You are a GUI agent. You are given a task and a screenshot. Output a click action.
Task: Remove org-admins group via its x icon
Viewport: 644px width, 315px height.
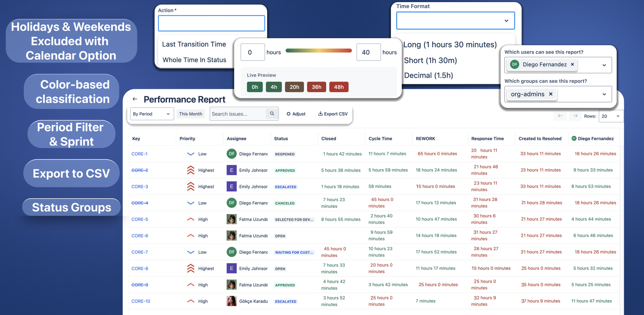[551, 94]
